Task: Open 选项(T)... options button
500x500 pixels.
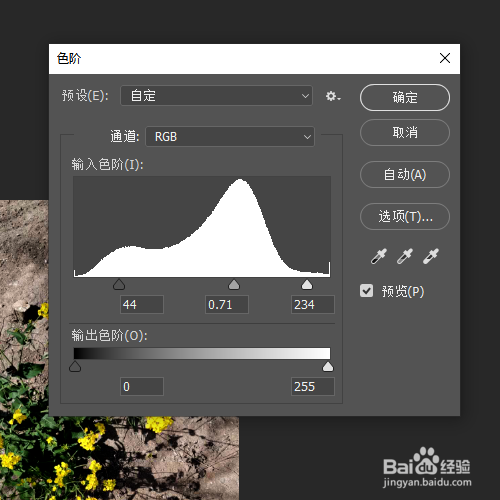Action: point(405,216)
